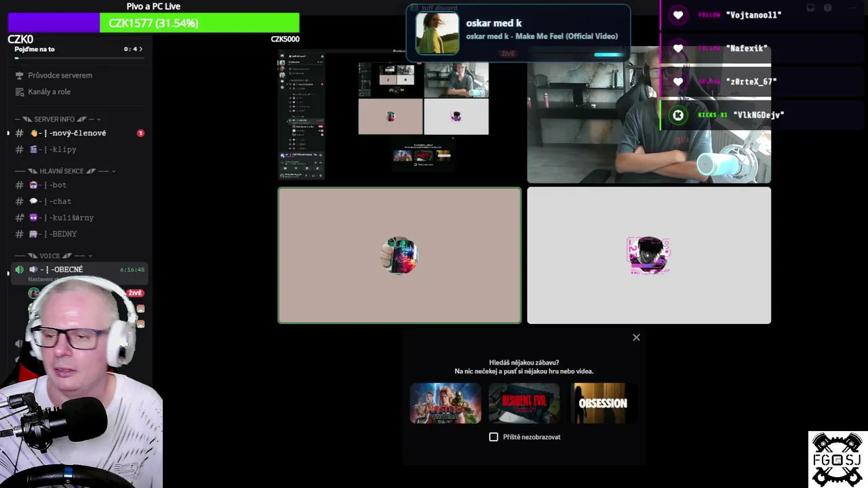868x488 pixels.
Task: Focus the webcam tile of person with folded arms
Action: coord(649,115)
